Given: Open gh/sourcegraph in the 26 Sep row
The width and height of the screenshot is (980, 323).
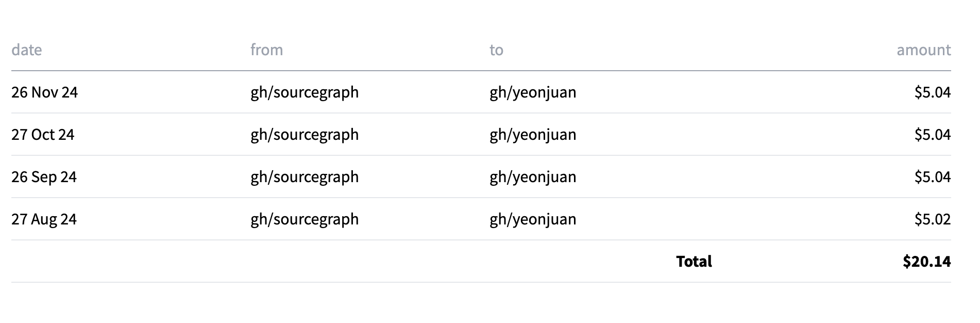Looking at the screenshot, I should pos(305,177).
